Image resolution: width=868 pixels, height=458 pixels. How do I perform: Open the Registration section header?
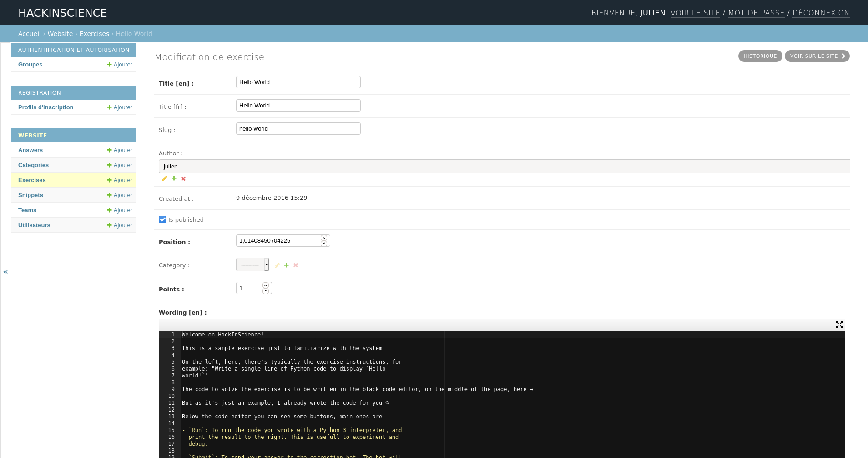[x=40, y=93]
